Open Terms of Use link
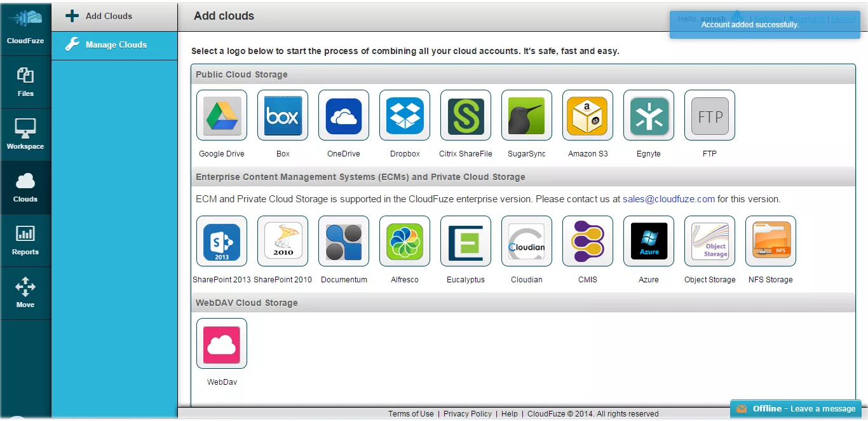This screenshot has width=868, height=421. point(411,413)
